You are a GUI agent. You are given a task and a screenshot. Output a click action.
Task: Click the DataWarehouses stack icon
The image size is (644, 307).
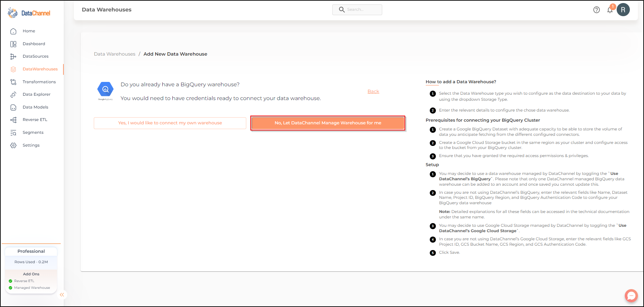(13, 69)
